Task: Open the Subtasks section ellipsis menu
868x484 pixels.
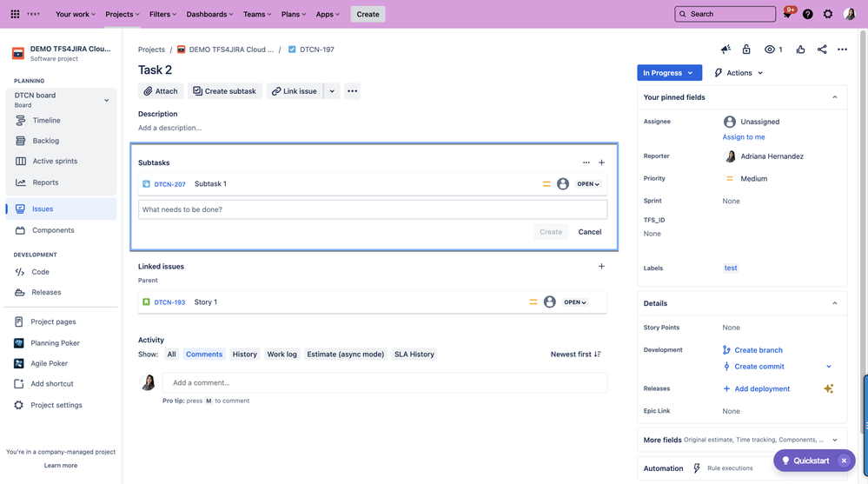Action: click(x=586, y=162)
